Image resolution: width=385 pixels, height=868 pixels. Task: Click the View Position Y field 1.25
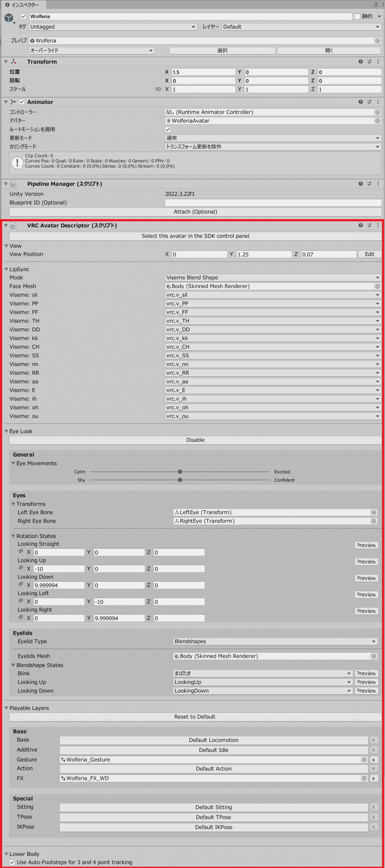pos(264,254)
